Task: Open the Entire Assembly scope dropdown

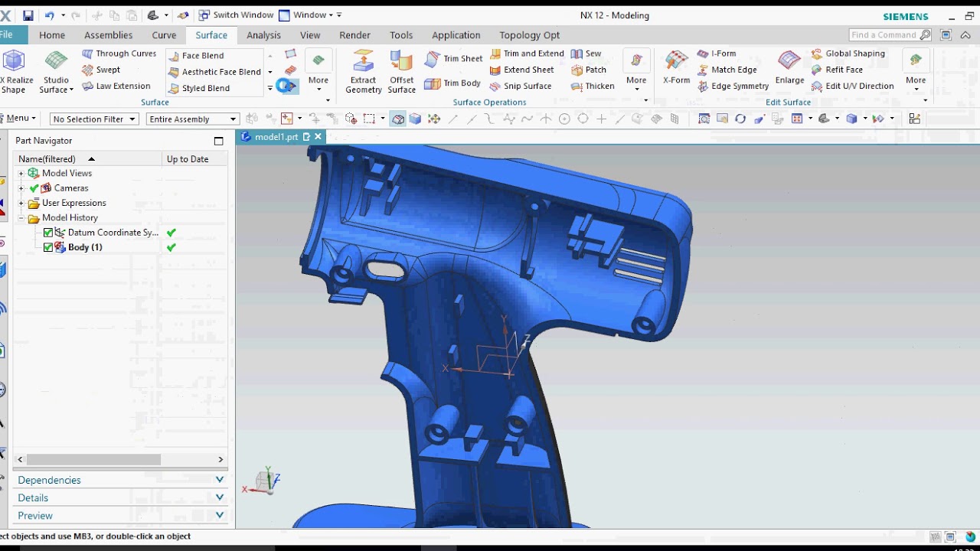Action: pos(192,119)
